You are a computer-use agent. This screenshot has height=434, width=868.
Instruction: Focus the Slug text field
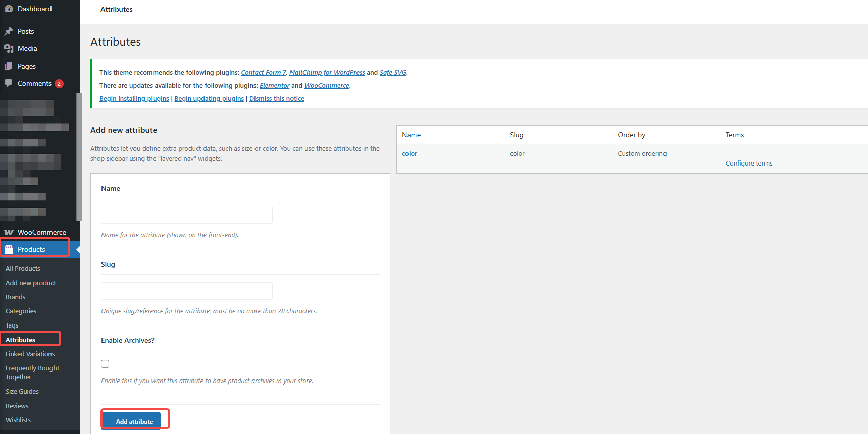(186, 291)
